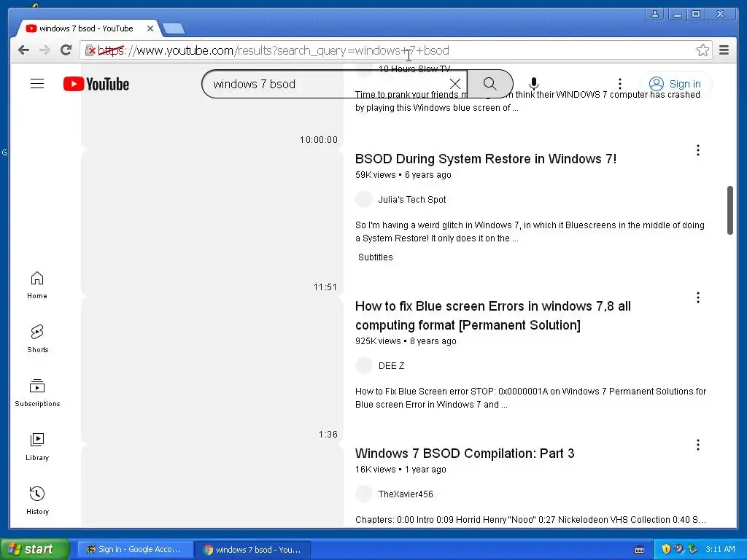Open the Chrome user profile button
This screenshot has height=560, width=747.
coord(655,14)
